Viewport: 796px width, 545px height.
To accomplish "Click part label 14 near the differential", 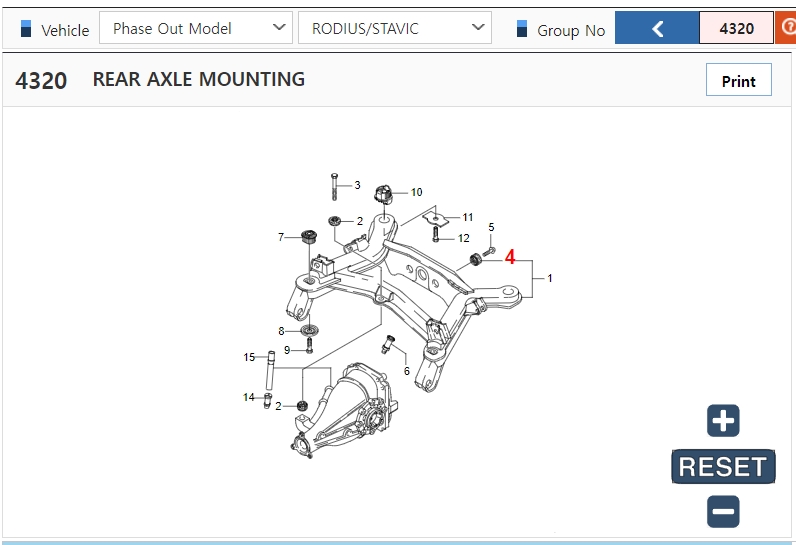I will [249, 397].
